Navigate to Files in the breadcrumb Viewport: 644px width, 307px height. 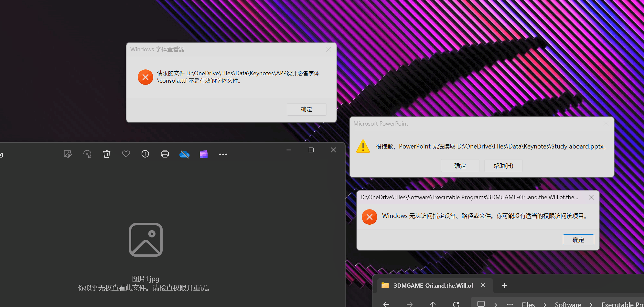[x=528, y=304]
